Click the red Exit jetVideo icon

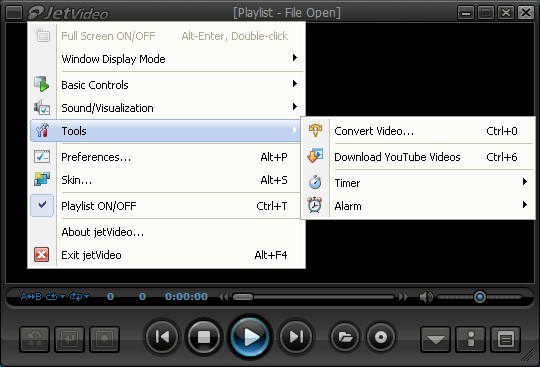click(42, 255)
